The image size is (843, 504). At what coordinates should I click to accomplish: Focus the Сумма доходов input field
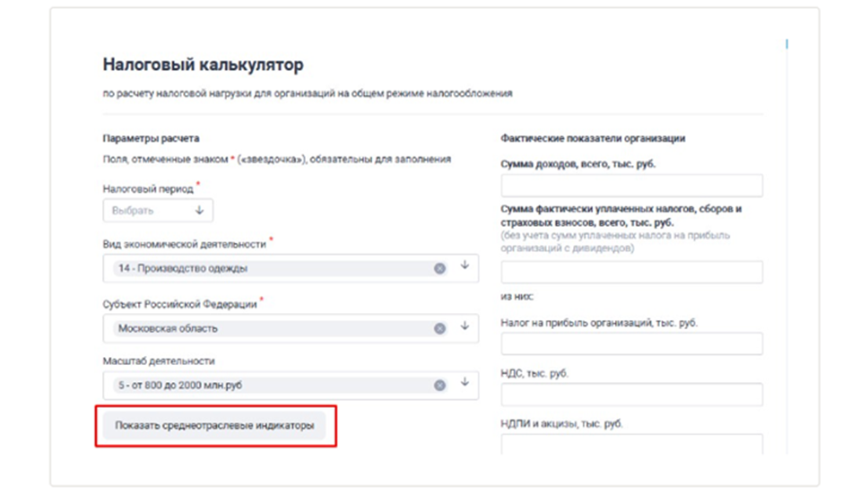[631, 186]
